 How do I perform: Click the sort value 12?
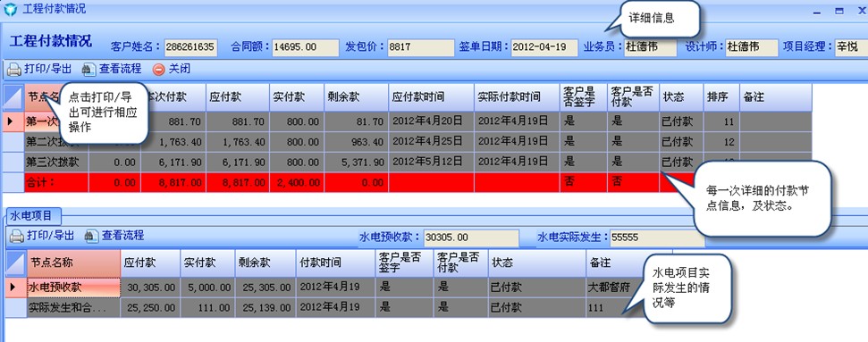721,142
